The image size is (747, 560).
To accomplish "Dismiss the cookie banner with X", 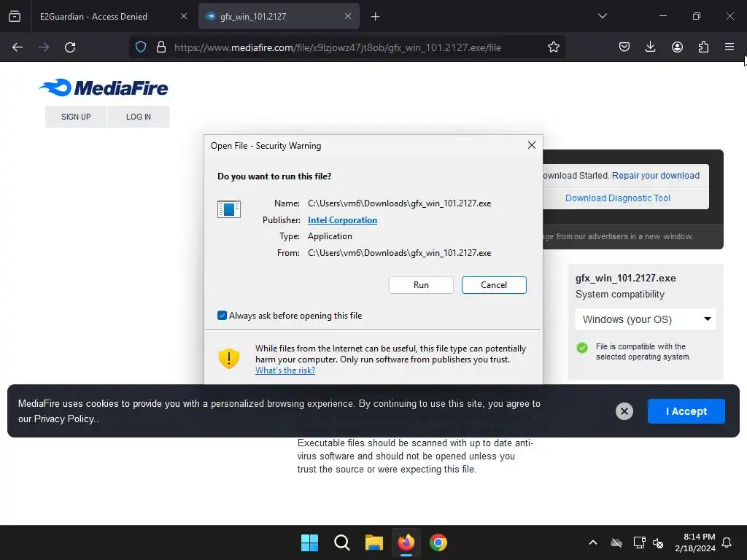I will click(624, 411).
